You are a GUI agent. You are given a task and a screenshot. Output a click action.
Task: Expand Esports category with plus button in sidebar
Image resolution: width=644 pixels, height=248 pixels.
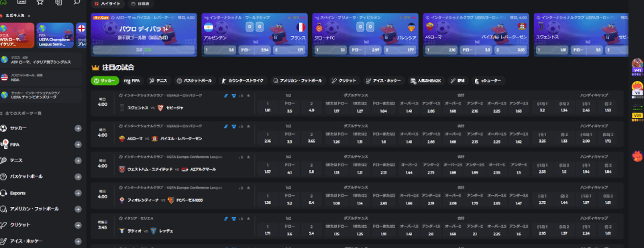pos(78,192)
